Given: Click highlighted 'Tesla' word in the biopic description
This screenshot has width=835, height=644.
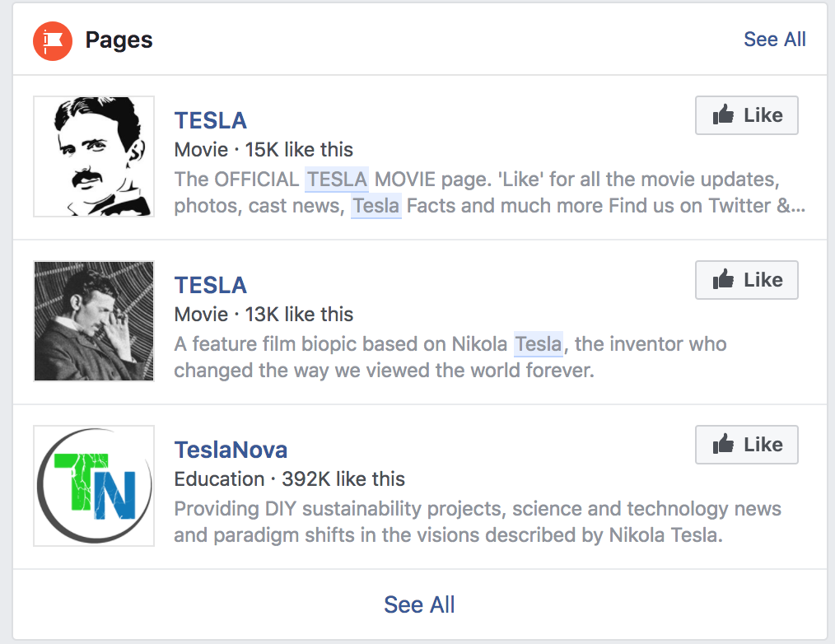Looking at the screenshot, I should point(539,344).
